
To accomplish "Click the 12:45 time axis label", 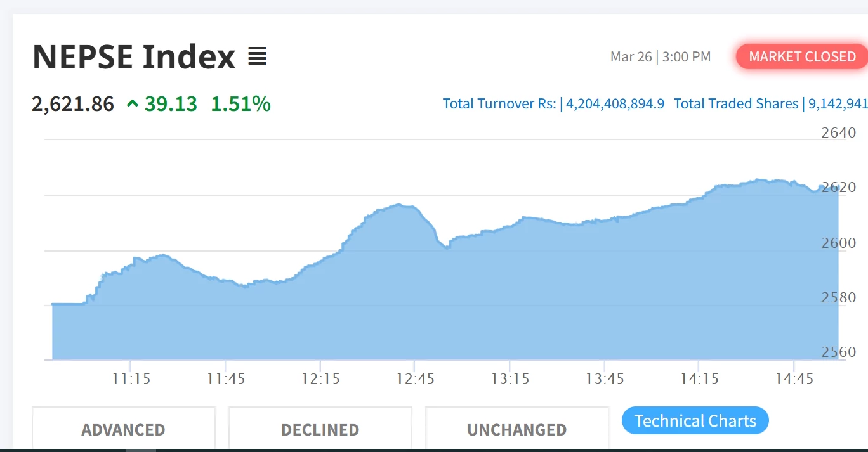I will click(415, 378).
